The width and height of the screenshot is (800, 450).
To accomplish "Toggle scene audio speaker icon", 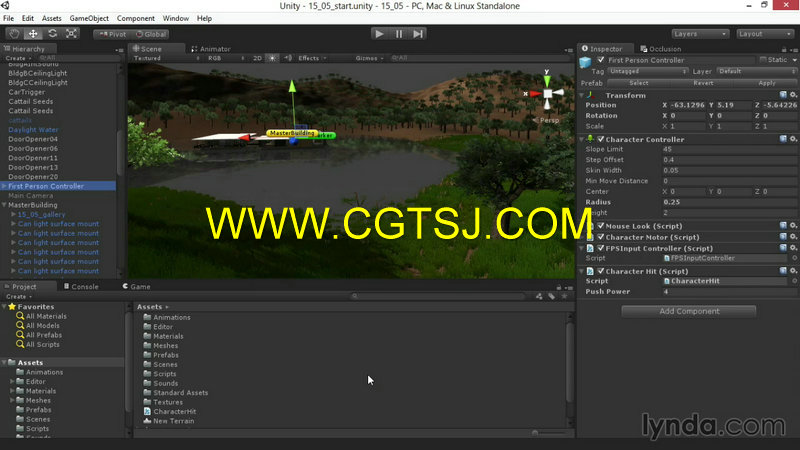I will pos(288,58).
